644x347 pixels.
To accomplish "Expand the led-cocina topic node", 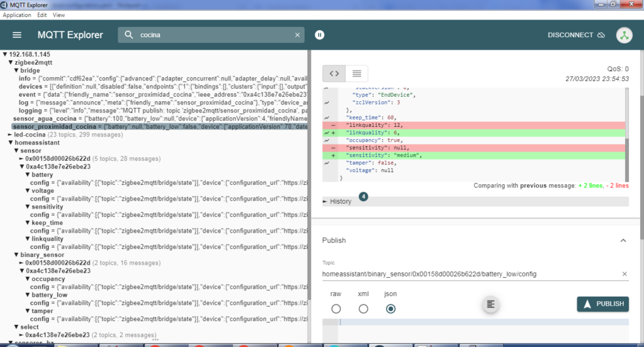I will (x=11, y=135).
